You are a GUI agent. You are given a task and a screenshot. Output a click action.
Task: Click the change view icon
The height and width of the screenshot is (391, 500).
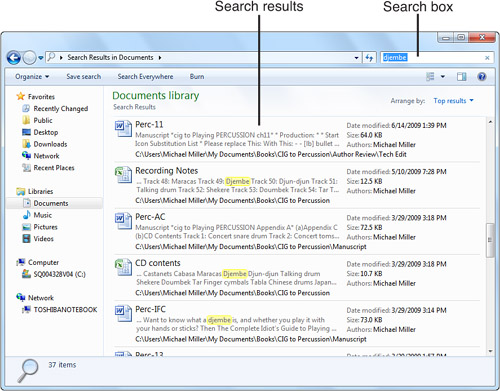[x=430, y=77]
